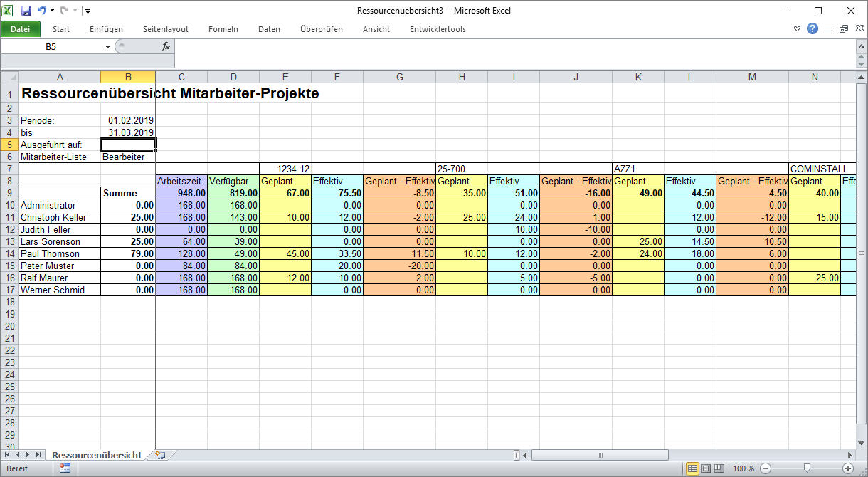This screenshot has height=477, width=868.
Task: Click the macro recording icon in status bar
Action: (65, 468)
